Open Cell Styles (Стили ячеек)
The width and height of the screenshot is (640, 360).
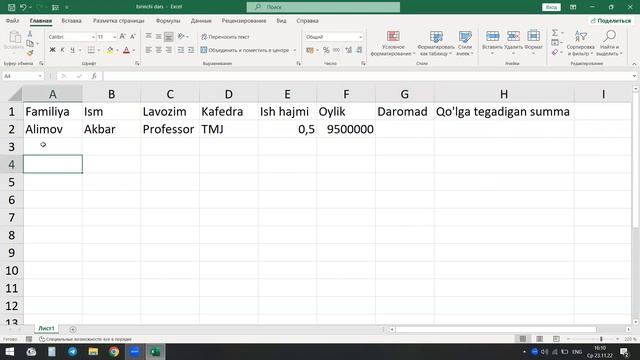point(464,43)
